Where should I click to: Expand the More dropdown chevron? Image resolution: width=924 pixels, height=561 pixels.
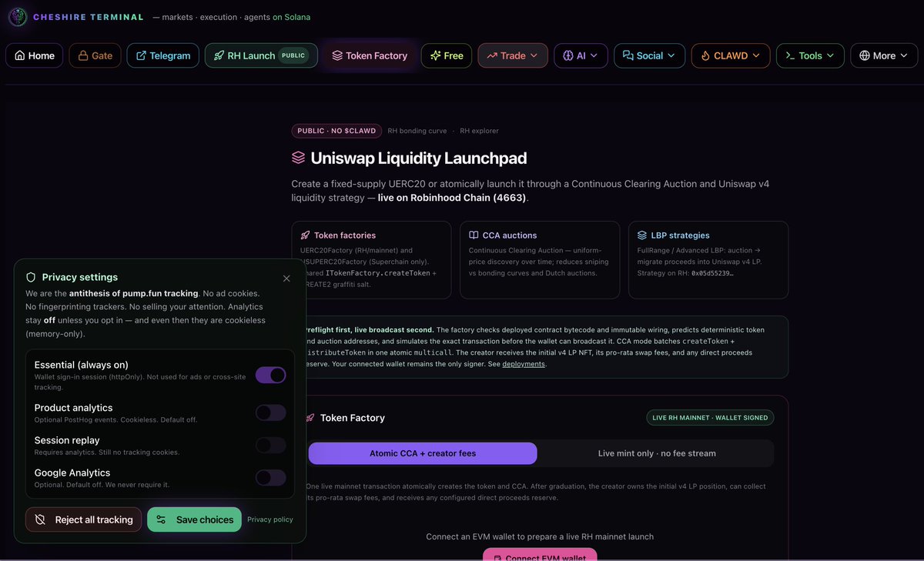[x=904, y=55]
